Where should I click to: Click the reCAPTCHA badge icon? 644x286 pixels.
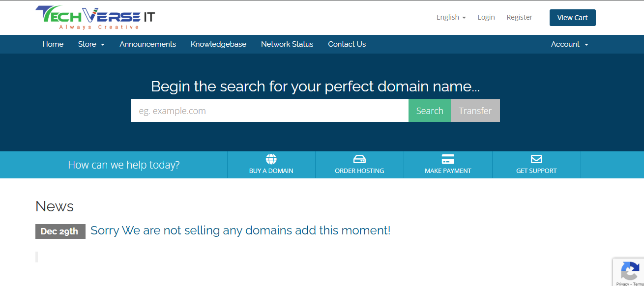pos(630,271)
